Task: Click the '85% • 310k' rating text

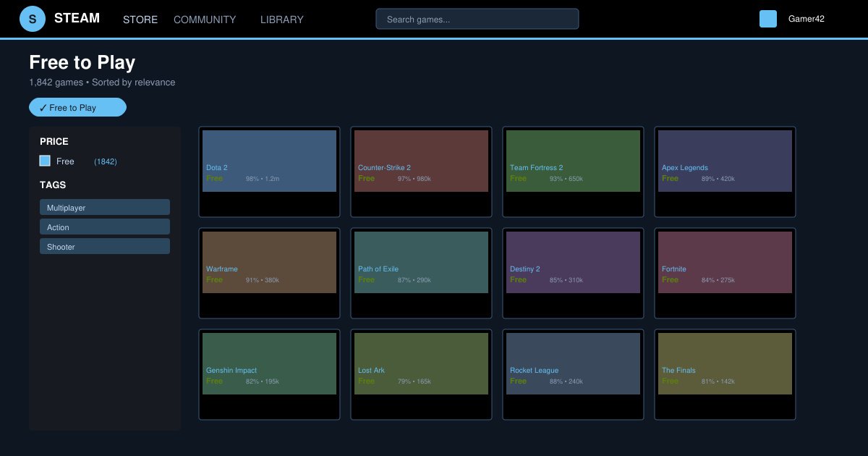Action: tap(566, 280)
